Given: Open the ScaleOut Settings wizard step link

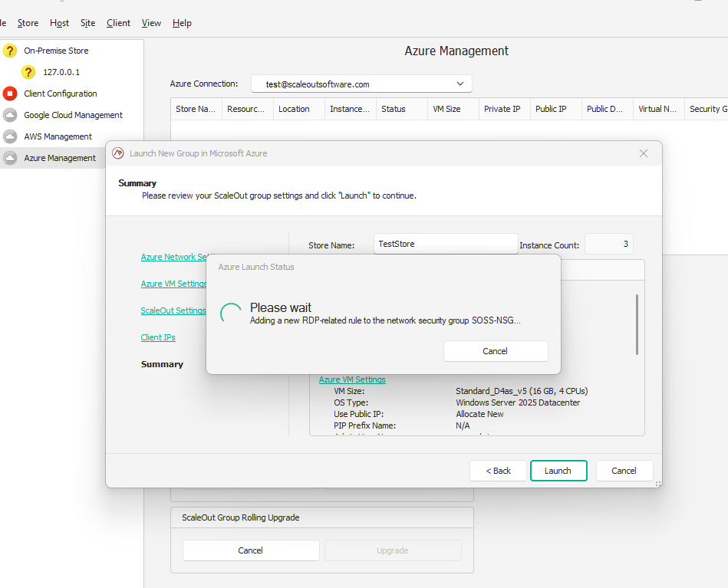Looking at the screenshot, I should point(173,310).
